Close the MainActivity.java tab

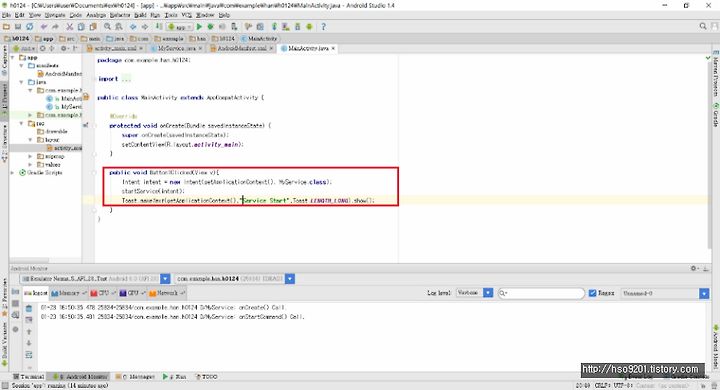point(333,48)
